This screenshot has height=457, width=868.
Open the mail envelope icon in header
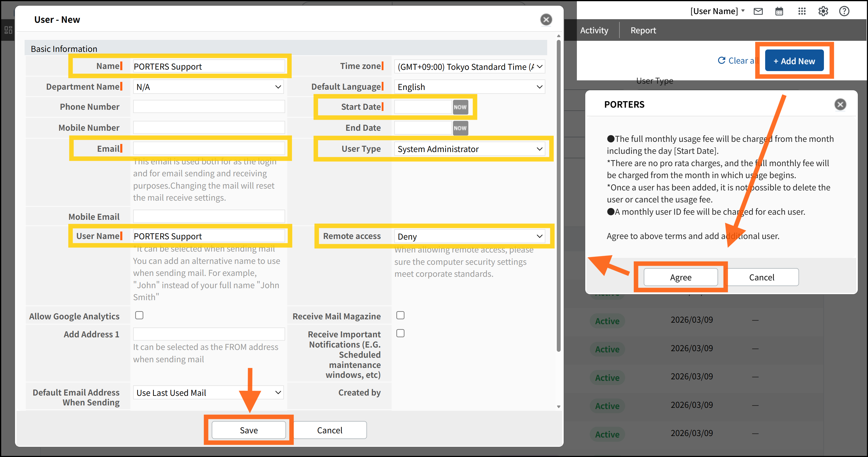(758, 11)
